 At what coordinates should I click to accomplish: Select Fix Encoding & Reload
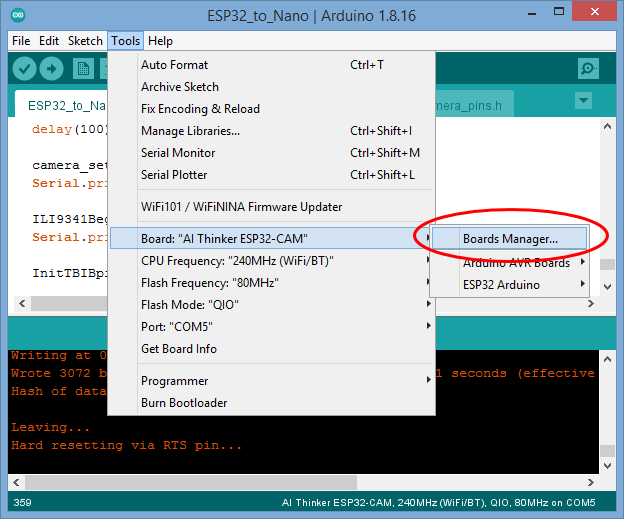point(271,109)
